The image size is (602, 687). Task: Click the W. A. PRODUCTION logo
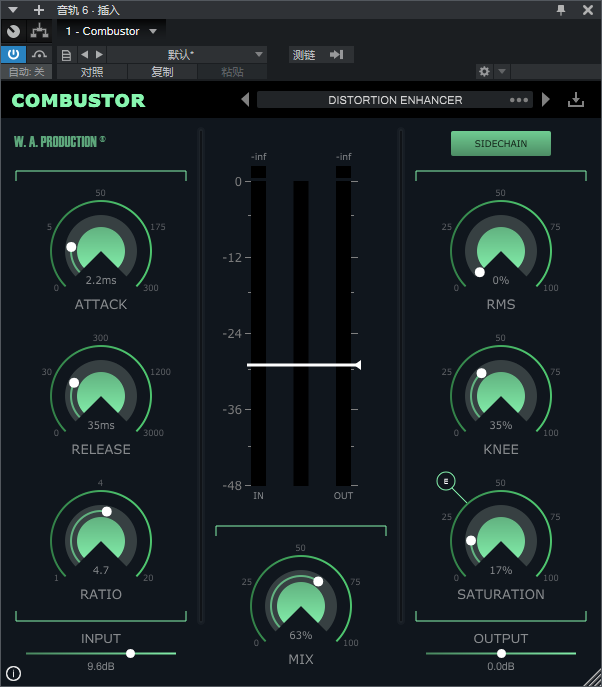tap(60, 142)
